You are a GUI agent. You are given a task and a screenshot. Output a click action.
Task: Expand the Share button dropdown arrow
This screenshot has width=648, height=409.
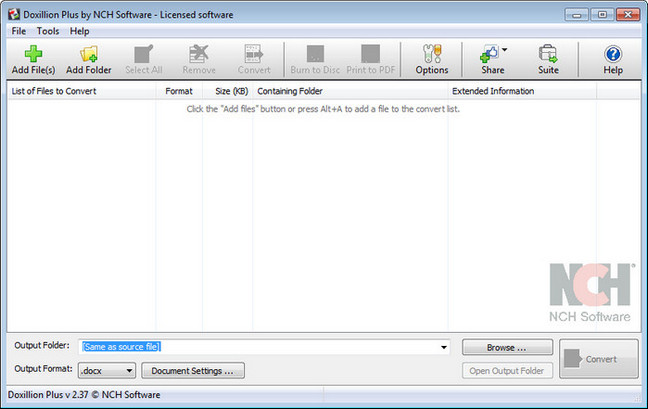(505, 49)
